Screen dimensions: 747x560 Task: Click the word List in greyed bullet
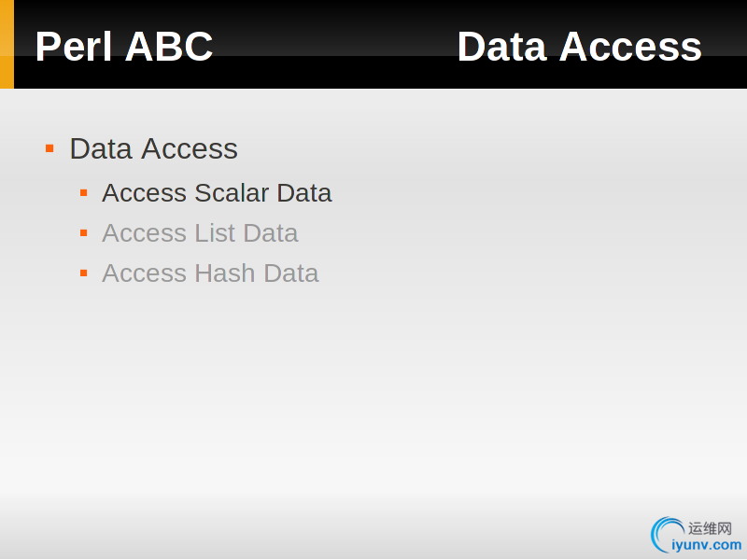215,232
